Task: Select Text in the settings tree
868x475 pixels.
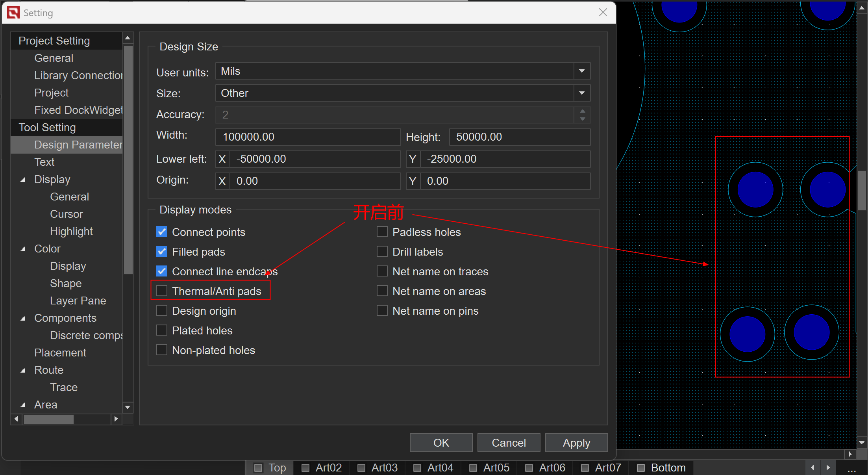Action: 44,162
